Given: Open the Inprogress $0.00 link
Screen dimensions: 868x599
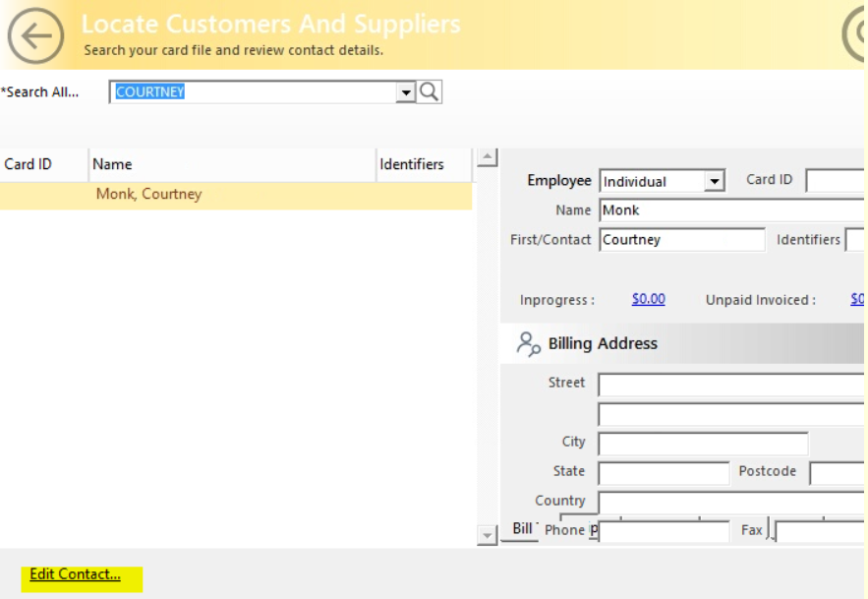Looking at the screenshot, I should [648, 299].
